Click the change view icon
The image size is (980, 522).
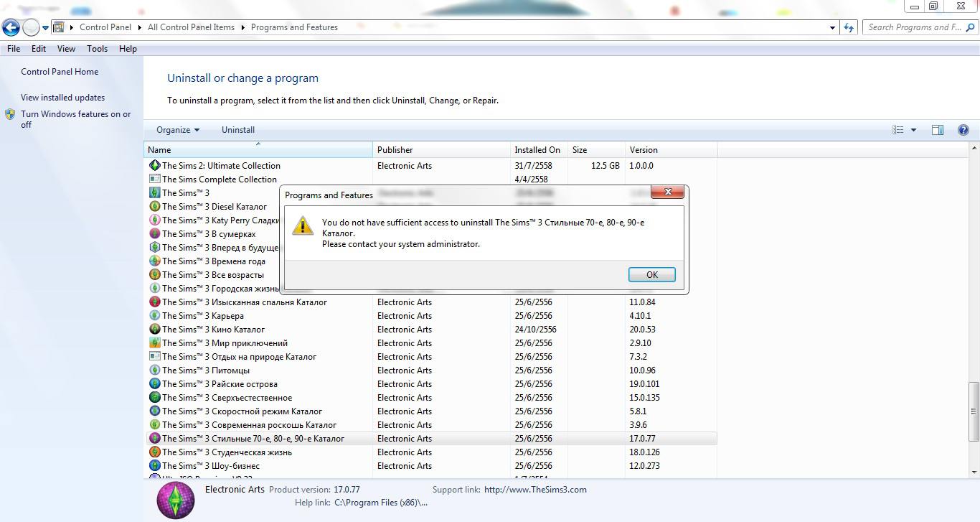(x=897, y=130)
